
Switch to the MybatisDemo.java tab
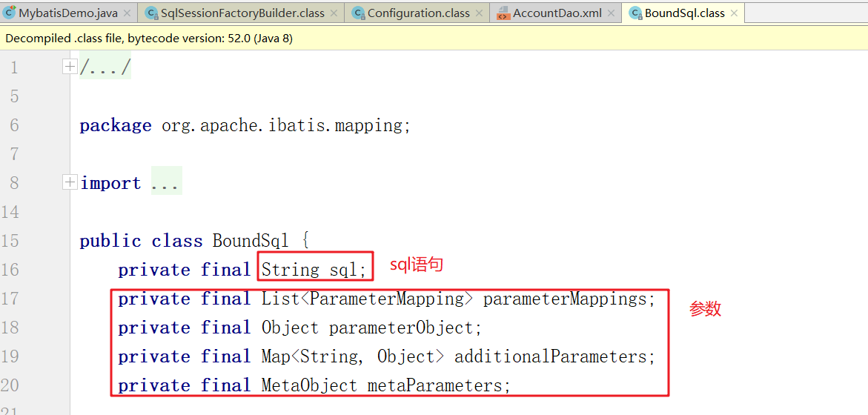68,13
